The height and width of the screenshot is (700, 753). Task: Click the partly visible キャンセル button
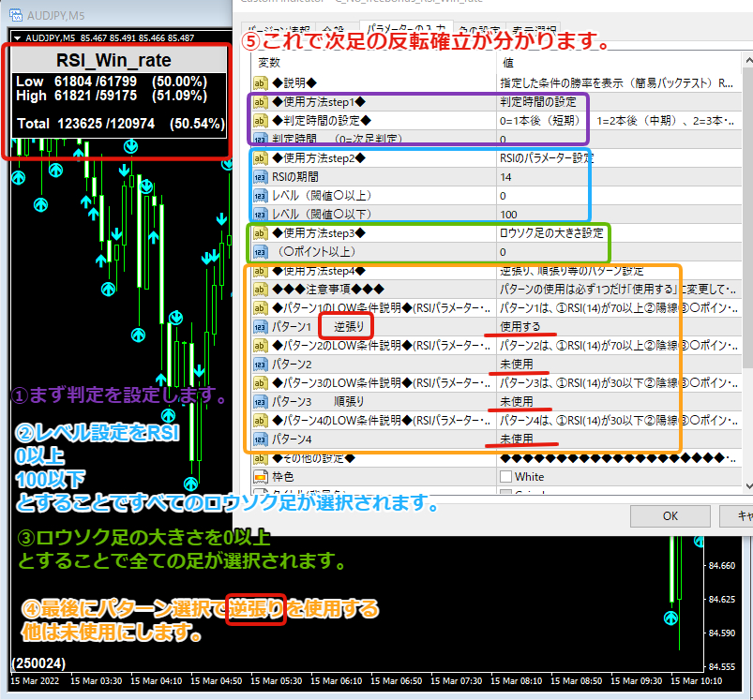(736, 515)
